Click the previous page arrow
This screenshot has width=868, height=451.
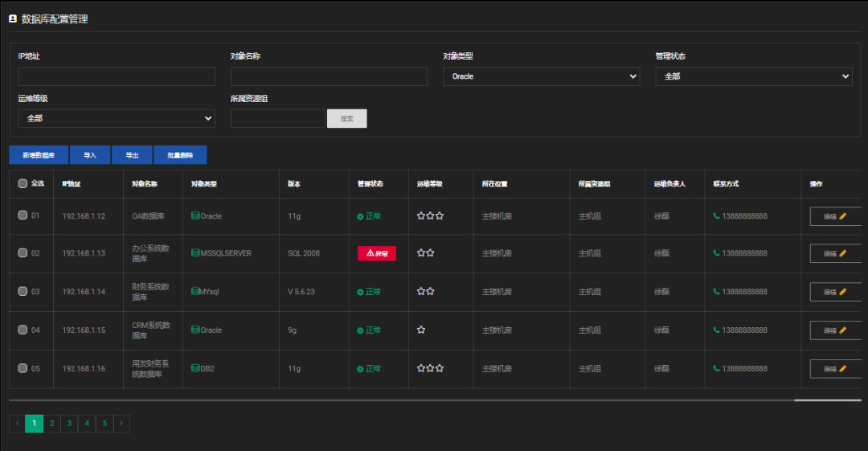(17, 424)
